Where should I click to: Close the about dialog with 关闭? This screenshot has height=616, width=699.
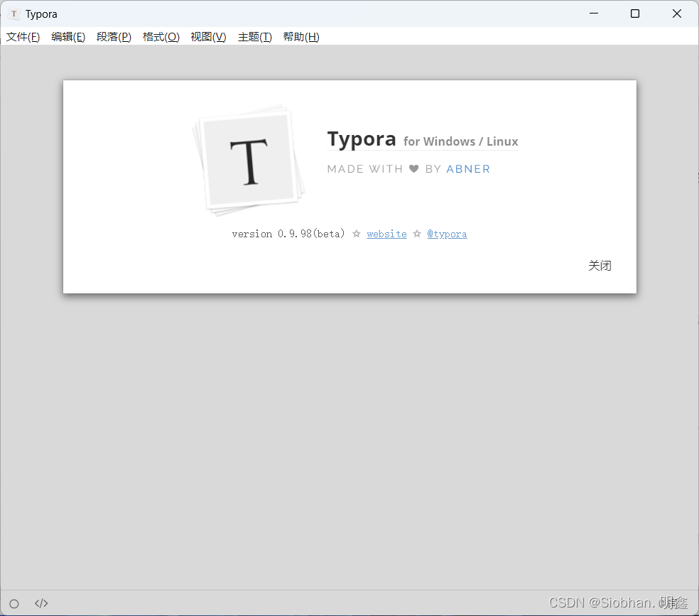(x=600, y=266)
